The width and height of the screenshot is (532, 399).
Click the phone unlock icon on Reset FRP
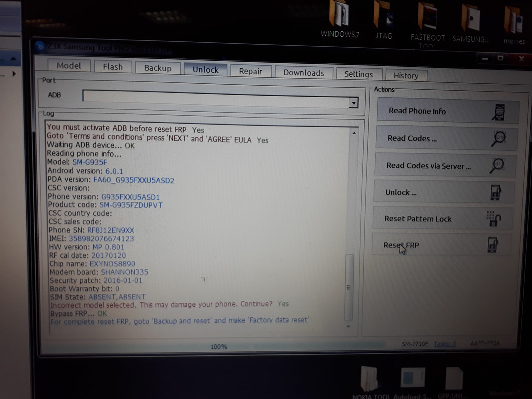(x=493, y=244)
